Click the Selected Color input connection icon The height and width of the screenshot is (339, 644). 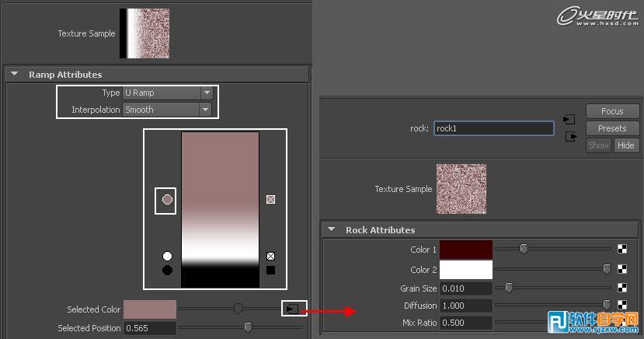(x=292, y=309)
